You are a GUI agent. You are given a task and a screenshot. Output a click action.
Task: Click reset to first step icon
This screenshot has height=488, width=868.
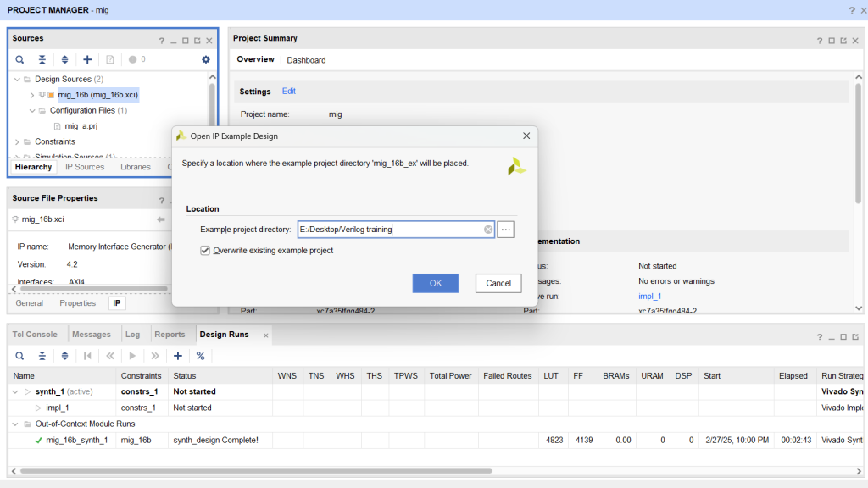coord(87,356)
